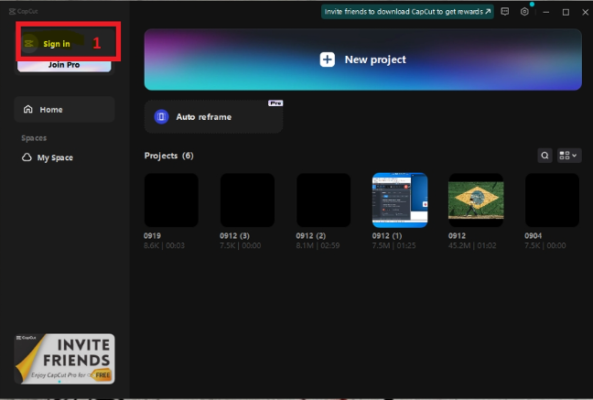593x400 pixels.
Task: Click the Auto reframe blue icon
Action: coord(161,117)
